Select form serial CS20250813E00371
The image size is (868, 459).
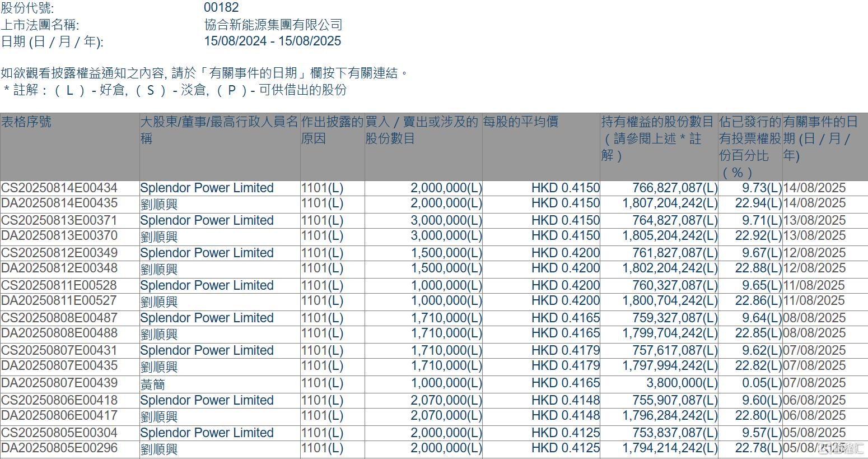(59, 220)
